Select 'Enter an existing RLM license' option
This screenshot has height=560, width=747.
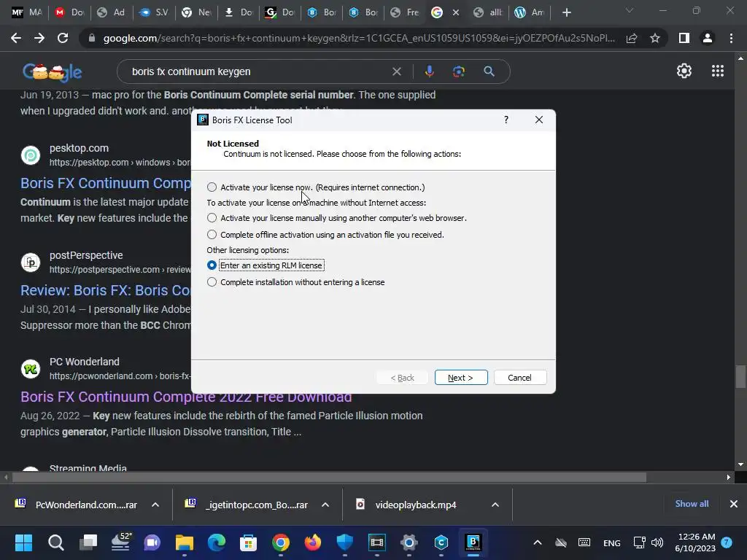click(x=212, y=265)
